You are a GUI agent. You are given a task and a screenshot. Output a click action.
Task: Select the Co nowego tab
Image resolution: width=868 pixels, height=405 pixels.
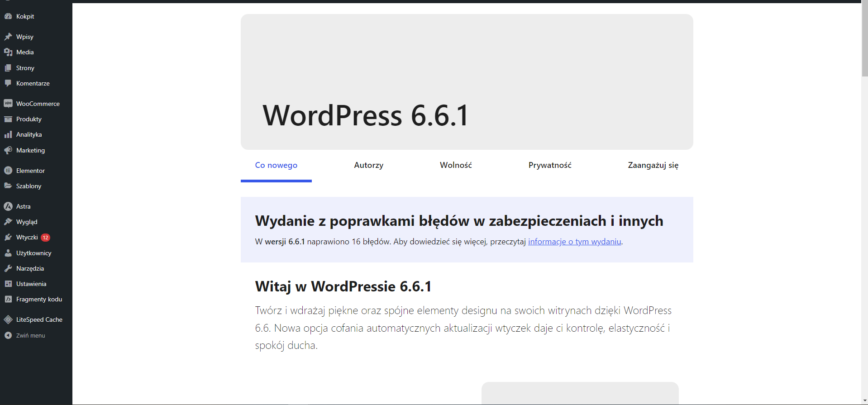(x=276, y=165)
